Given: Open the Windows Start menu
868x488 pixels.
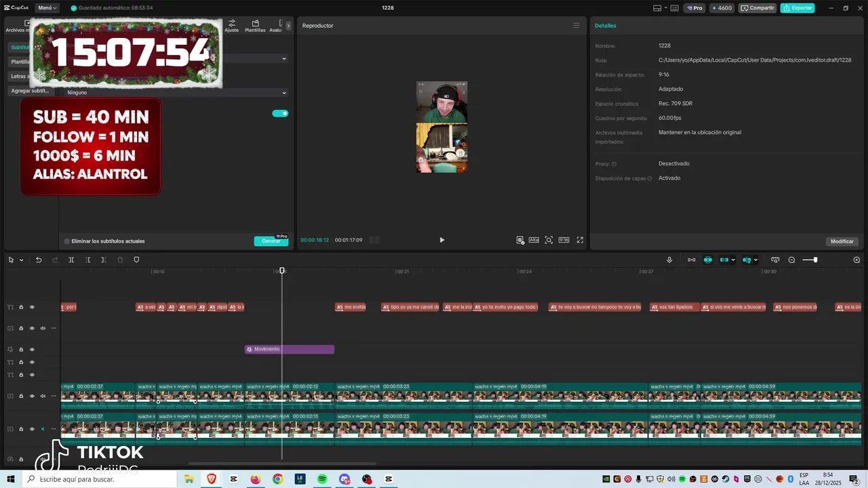Looking at the screenshot, I should pyautogui.click(x=11, y=479).
